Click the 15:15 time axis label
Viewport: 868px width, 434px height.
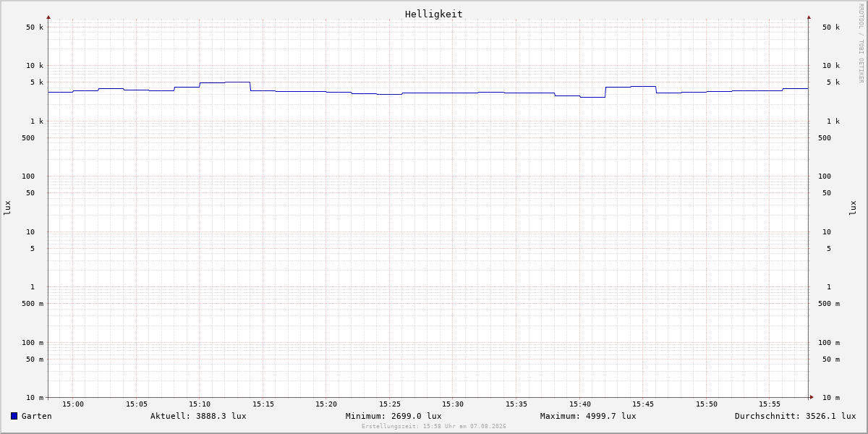click(263, 404)
